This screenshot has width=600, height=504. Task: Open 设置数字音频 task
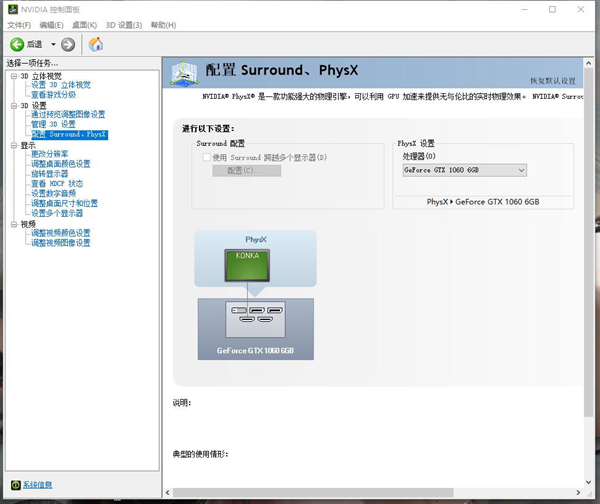point(54,193)
